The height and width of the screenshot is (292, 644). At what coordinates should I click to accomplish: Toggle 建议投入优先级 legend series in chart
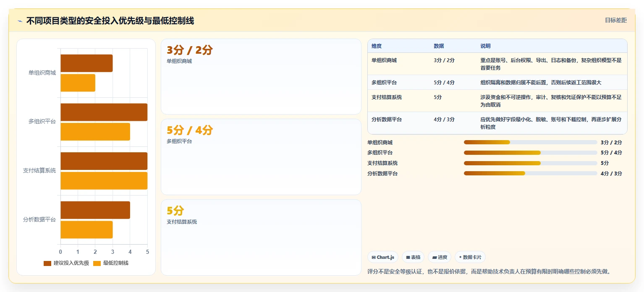[x=66, y=263]
